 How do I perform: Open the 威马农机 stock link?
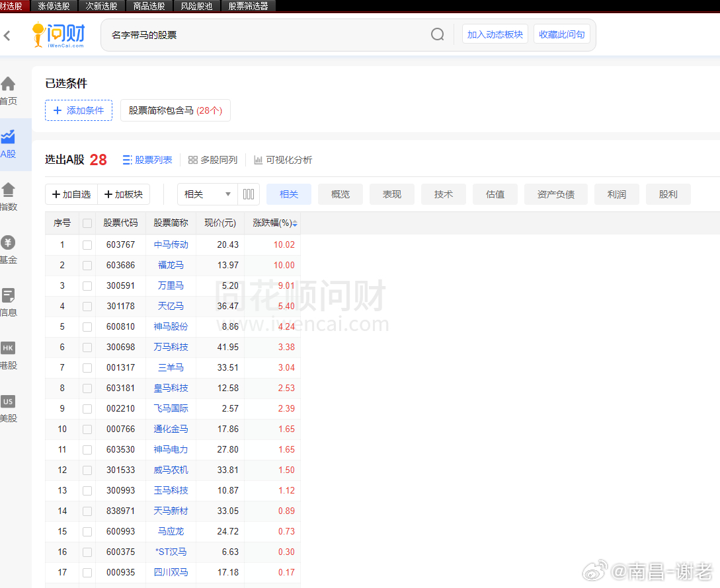(x=171, y=470)
